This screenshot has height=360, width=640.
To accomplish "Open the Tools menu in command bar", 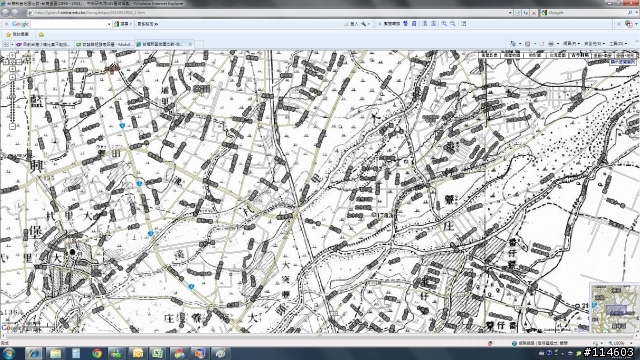I will [617, 43].
